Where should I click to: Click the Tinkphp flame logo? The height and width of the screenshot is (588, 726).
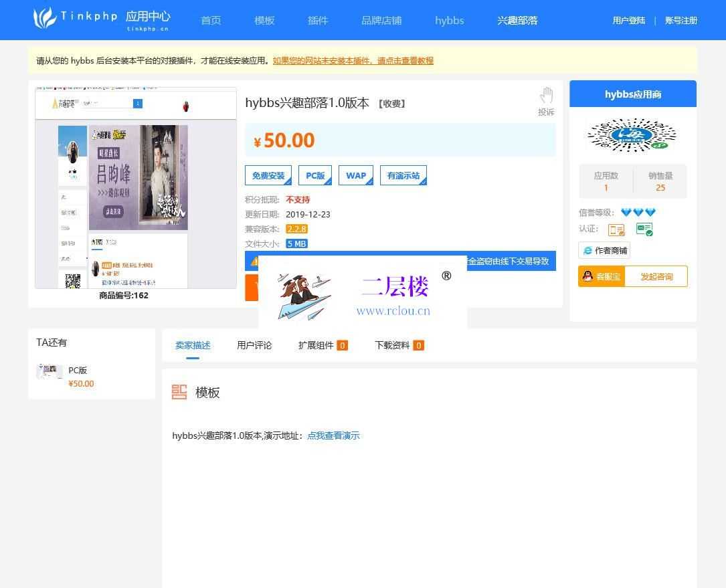(x=45, y=19)
